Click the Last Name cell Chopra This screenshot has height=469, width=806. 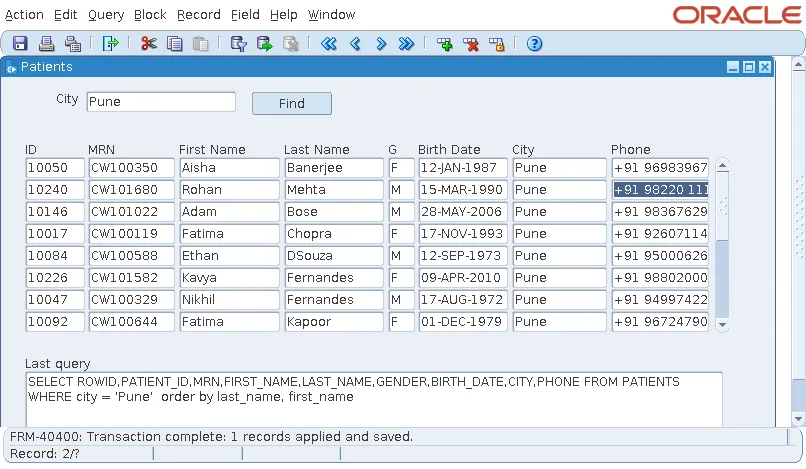(334, 234)
